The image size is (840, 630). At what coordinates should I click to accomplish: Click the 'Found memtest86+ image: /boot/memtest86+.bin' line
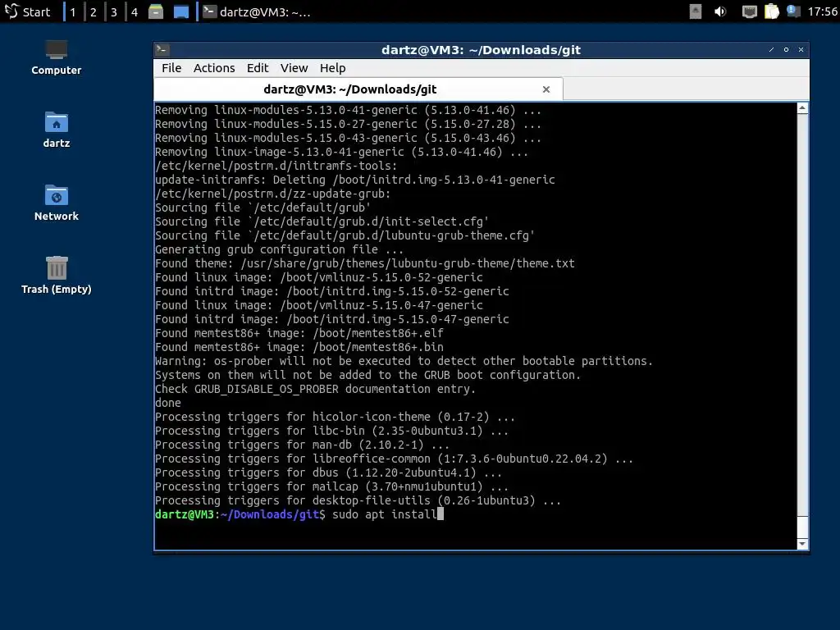[299, 347]
